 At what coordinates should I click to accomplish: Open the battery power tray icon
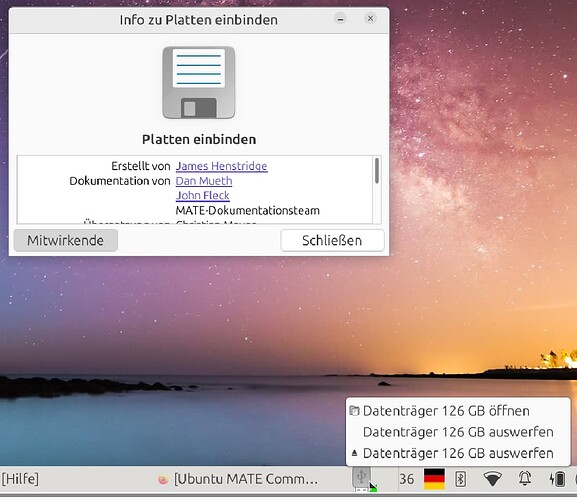pyautogui.click(x=557, y=479)
